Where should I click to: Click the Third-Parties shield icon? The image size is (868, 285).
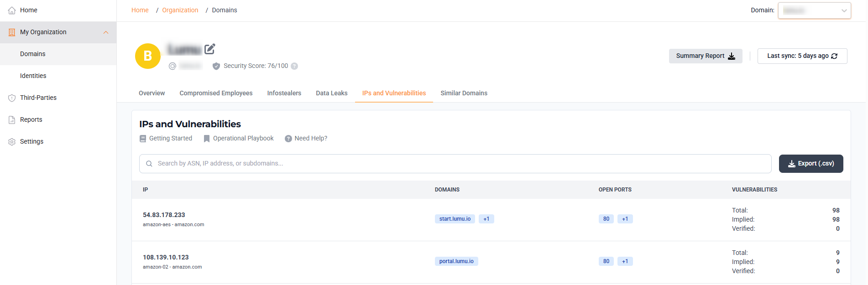12,98
